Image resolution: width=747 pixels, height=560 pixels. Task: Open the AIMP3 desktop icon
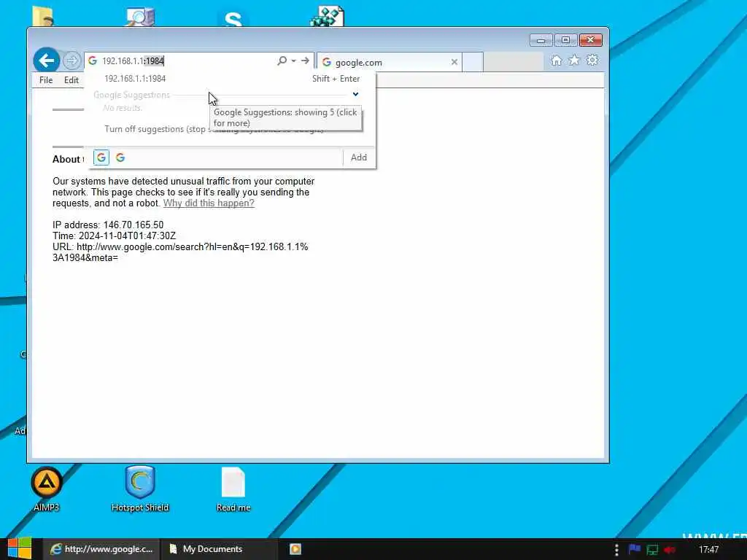click(47, 489)
